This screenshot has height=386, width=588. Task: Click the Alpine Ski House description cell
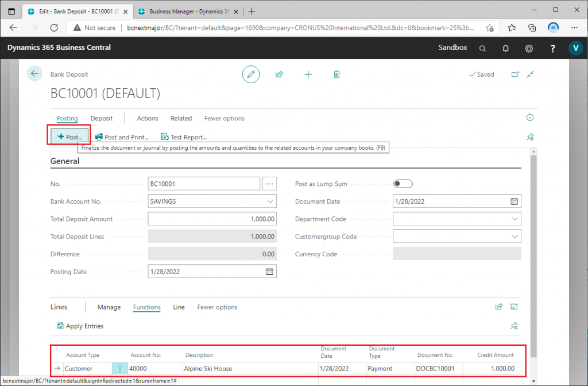click(250, 368)
